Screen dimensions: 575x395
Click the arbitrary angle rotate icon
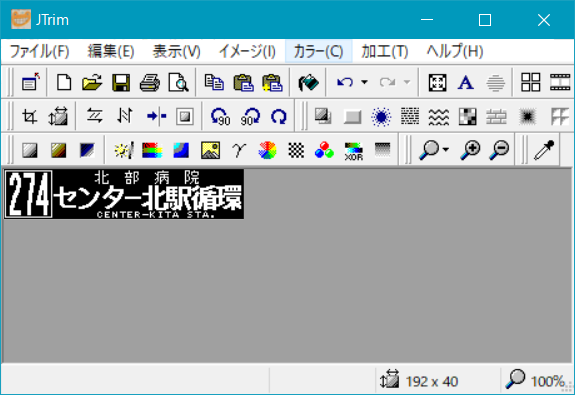pyautogui.click(x=279, y=117)
